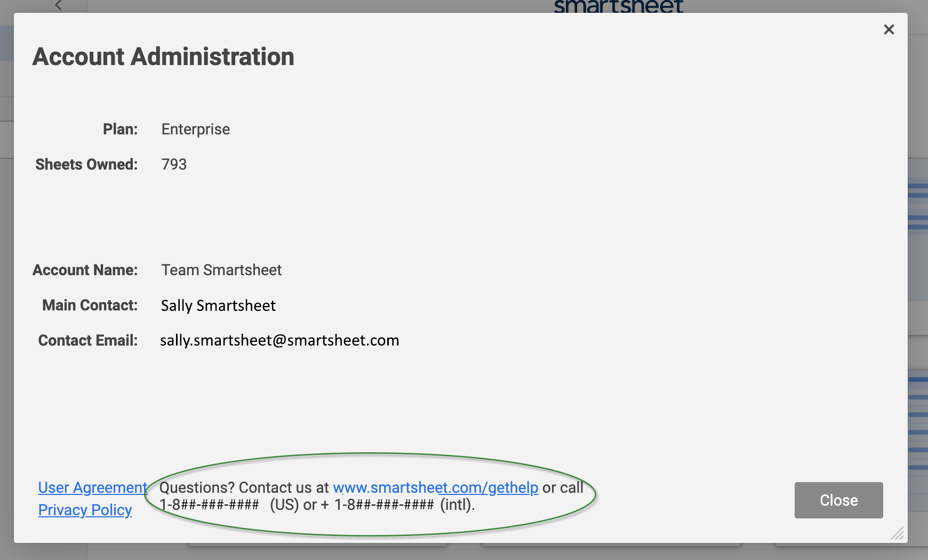Click the dialog resize grip corner
Image resolution: width=928 pixels, height=560 pixels.
tap(897, 533)
